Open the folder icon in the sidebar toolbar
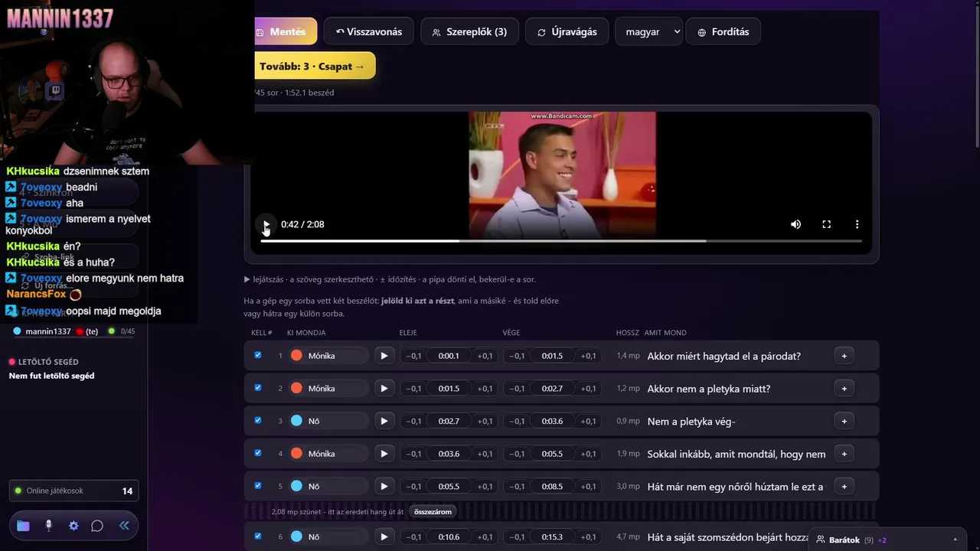This screenshot has width=980, height=551. coord(23,526)
